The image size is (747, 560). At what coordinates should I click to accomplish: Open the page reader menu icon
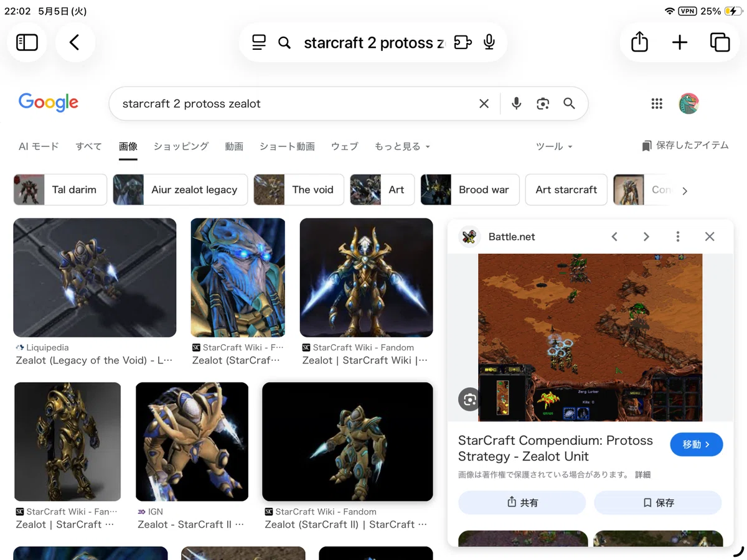259,42
